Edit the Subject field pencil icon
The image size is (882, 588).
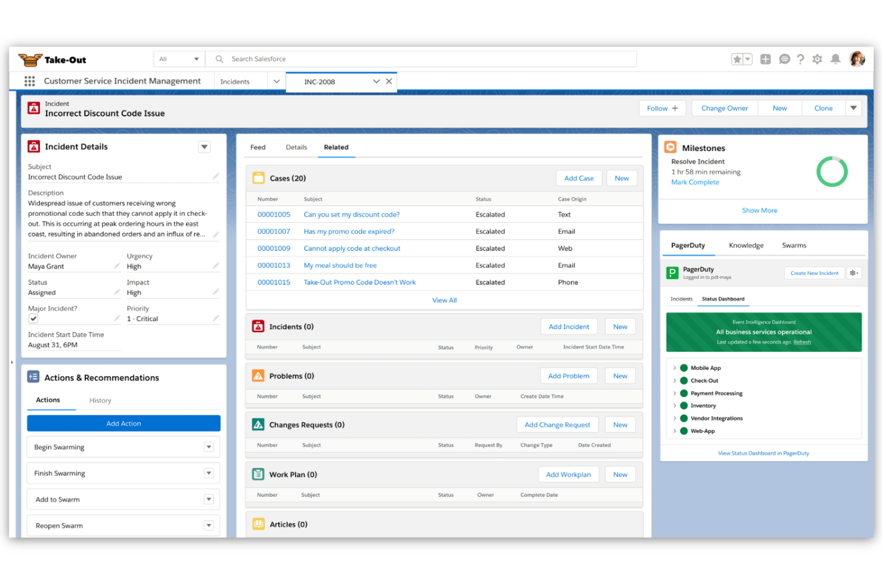(216, 176)
